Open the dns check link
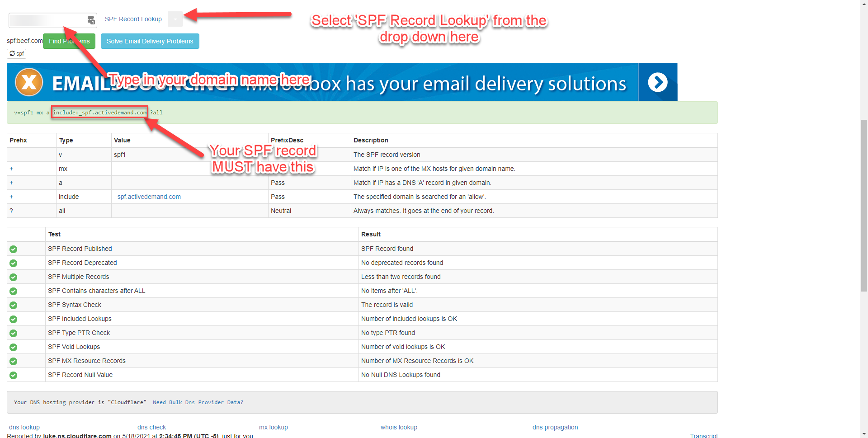This screenshot has width=868, height=438. [151, 427]
